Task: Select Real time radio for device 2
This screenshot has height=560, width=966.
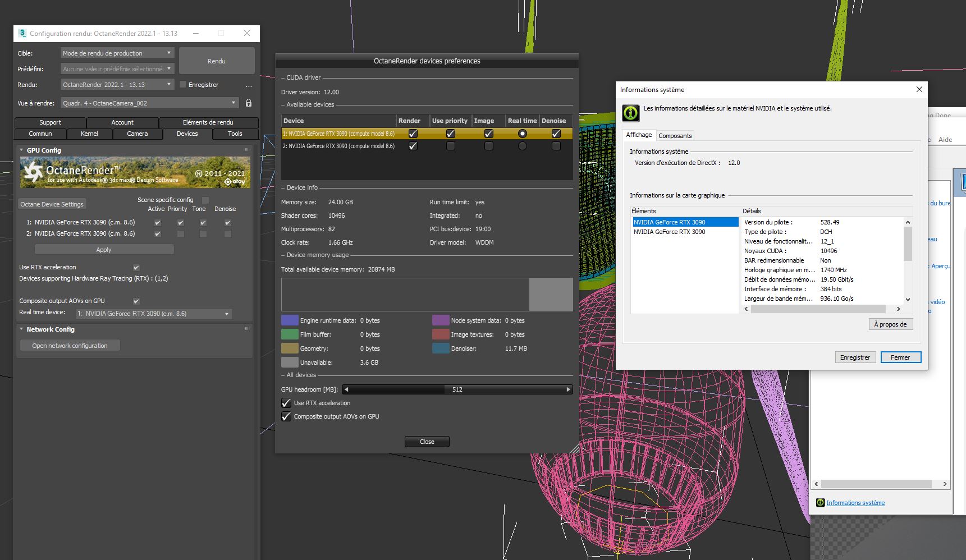Action: (x=523, y=146)
